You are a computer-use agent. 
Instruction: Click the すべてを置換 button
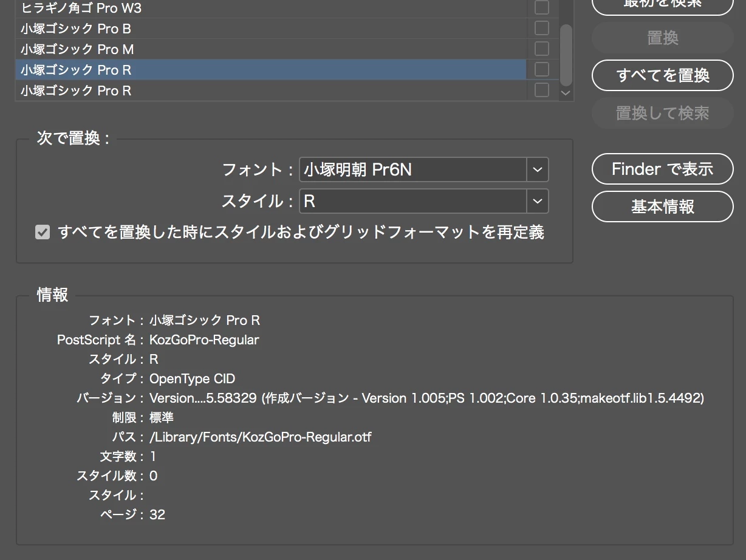[663, 75]
